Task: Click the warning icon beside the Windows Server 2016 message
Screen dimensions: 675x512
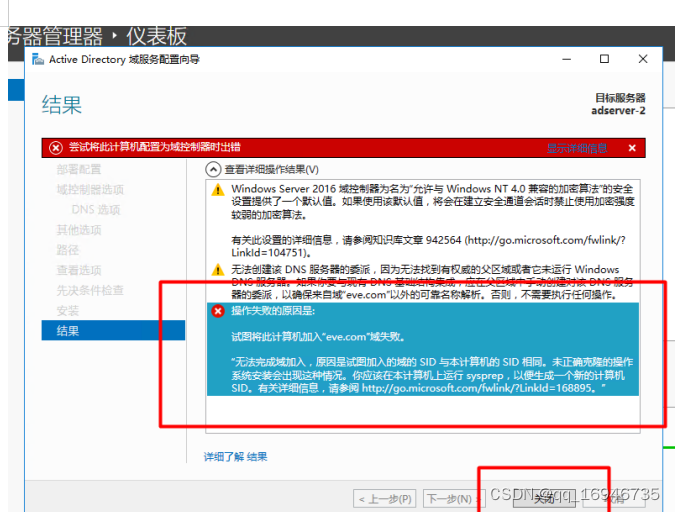Action: tap(218, 189)
